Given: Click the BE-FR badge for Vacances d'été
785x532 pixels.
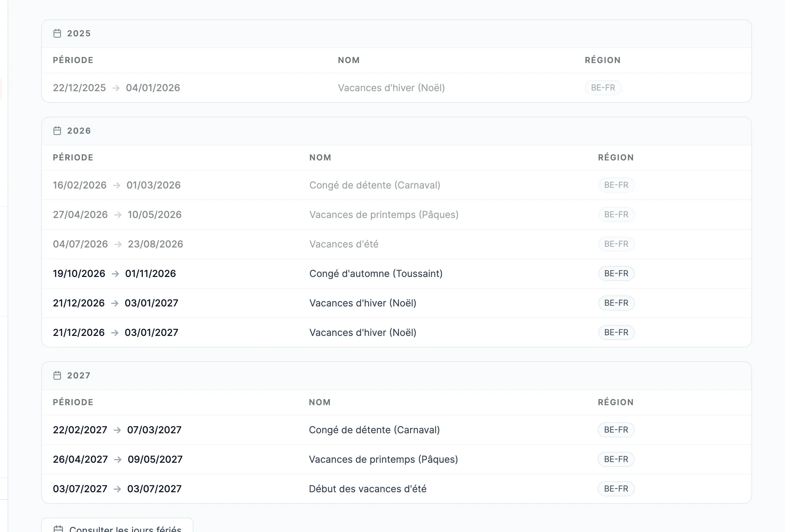Looking at the screenshot, I should pyautogui.click(x=616, y=244).
